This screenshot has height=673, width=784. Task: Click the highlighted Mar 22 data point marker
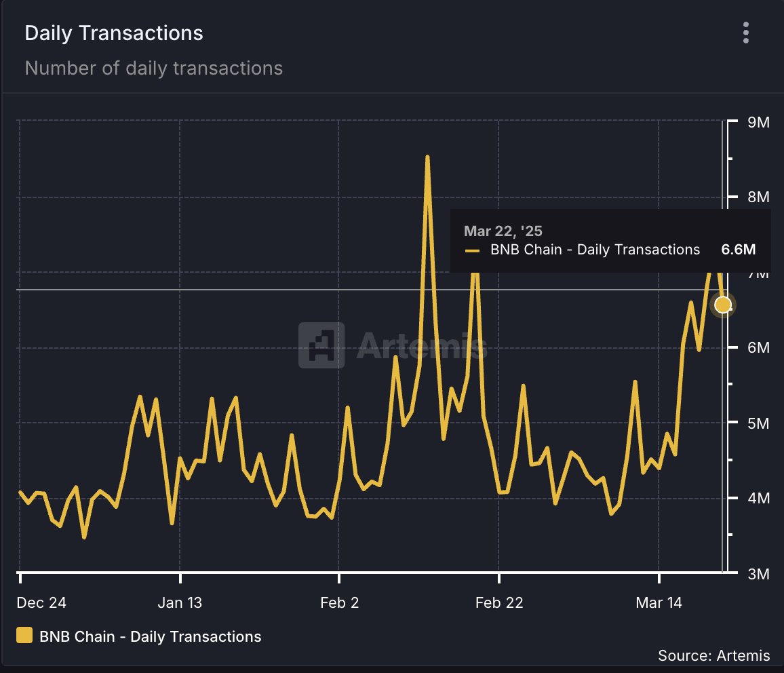pyautogui.click(x=723, y=305)
